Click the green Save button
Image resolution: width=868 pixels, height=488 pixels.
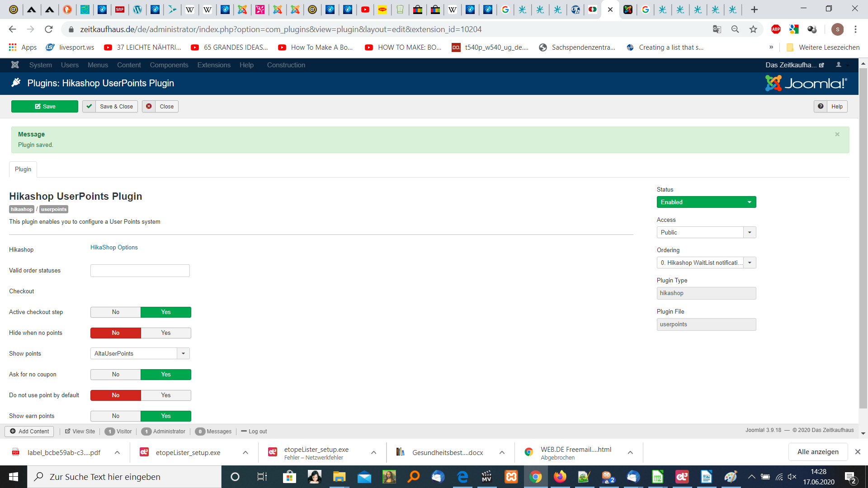45,107
